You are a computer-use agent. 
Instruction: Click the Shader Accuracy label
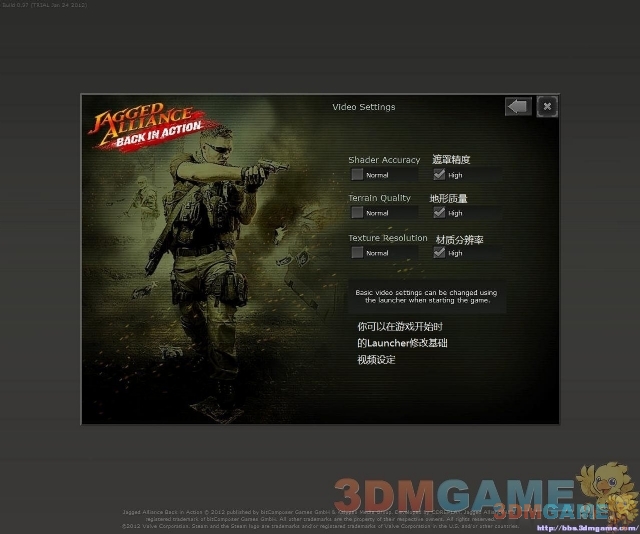[x=384, y=160]
